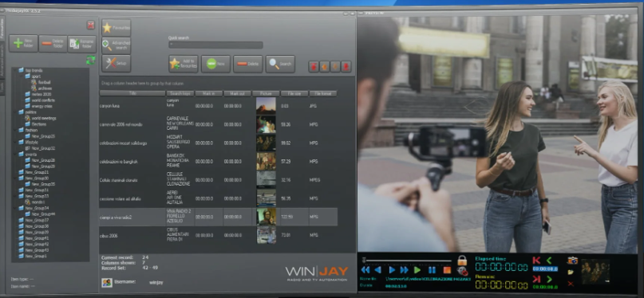
Task: Click the playback position slider track
Action: pyautogui.click(x=409, y=261)
